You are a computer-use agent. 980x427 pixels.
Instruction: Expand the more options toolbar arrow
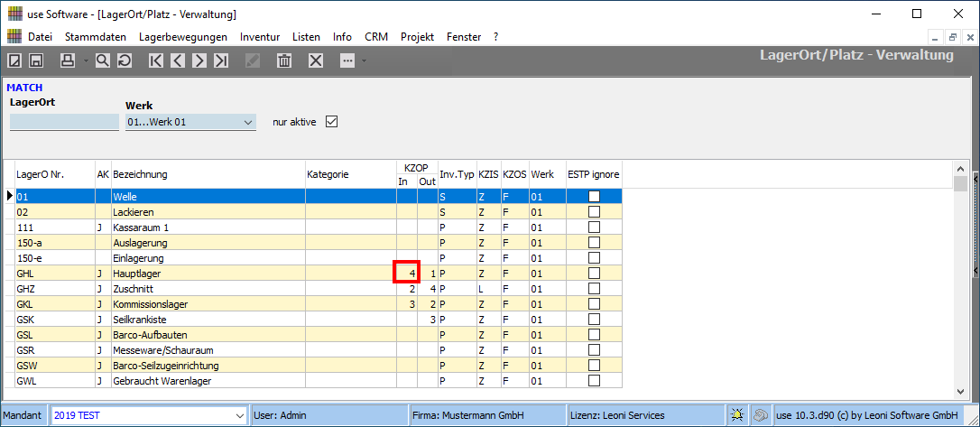click(x=364, y=60)
